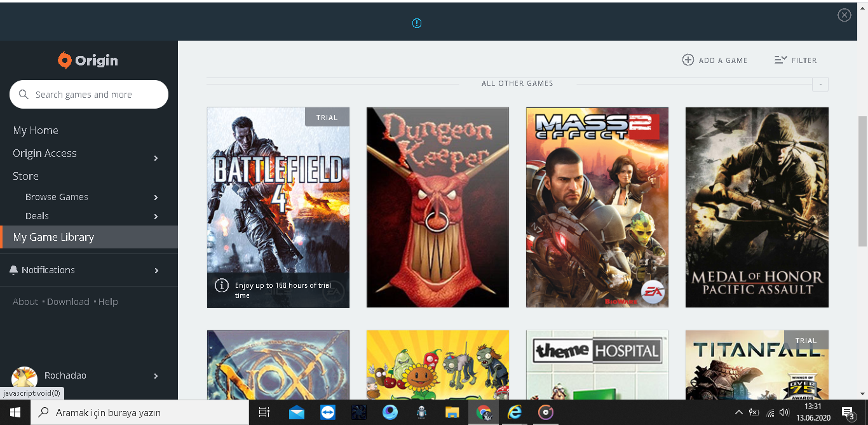Open Internet Explorer from taskbar
Image resolution: width=868 pixels, height=425 pixels.
(x=515, y=412)
